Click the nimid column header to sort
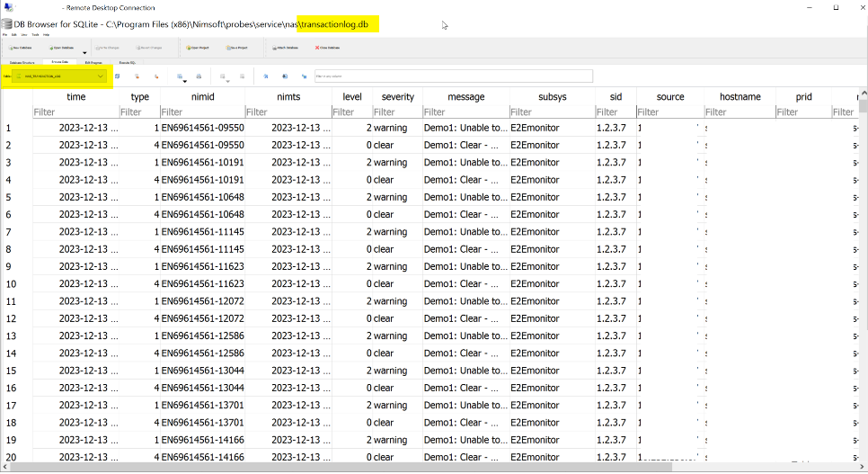Image resolution: width=868 pixels, height=474 pixels. (201, 96)
